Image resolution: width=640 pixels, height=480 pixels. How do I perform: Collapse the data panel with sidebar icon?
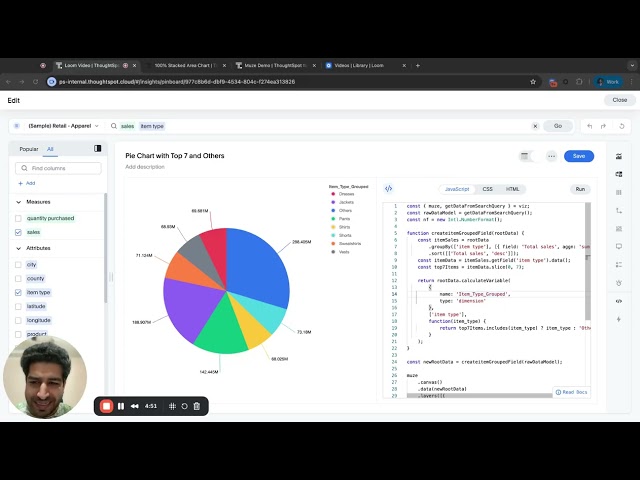pyautogui.click(x=98, y=148)
